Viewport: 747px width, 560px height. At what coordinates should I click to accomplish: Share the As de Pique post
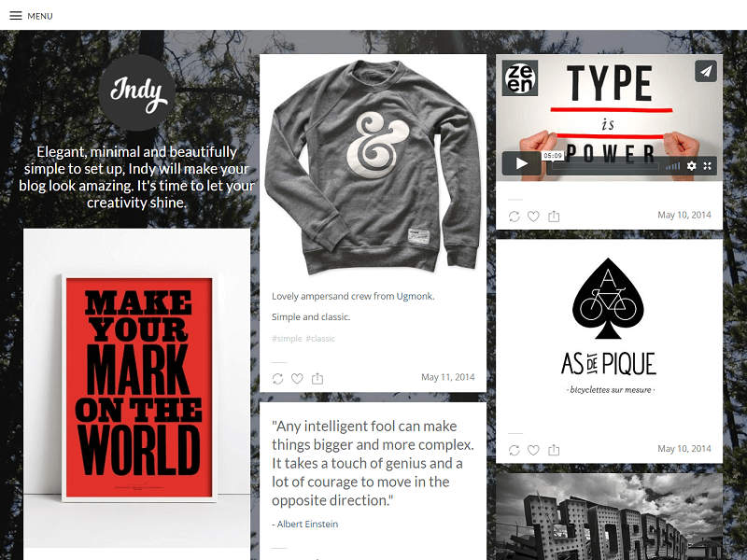pos(554,450)
